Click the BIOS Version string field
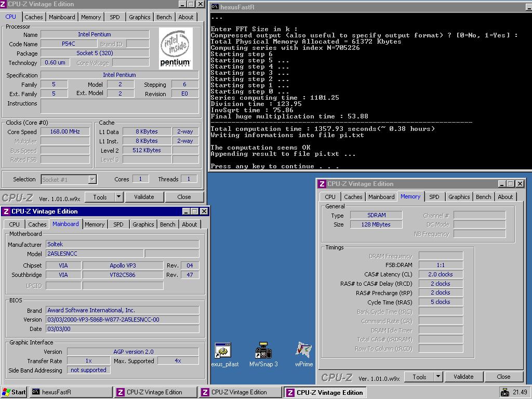Image resolution: width=532 pixels, height=399 pixels. 123,320
